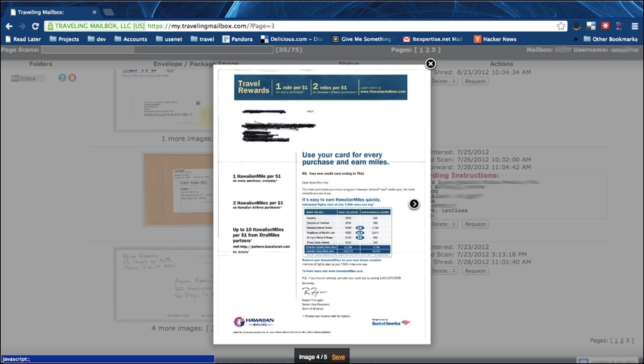The image size is (644, 364).
Task: Open the orange package envelope thumbnail
Action: click(178, 190)
